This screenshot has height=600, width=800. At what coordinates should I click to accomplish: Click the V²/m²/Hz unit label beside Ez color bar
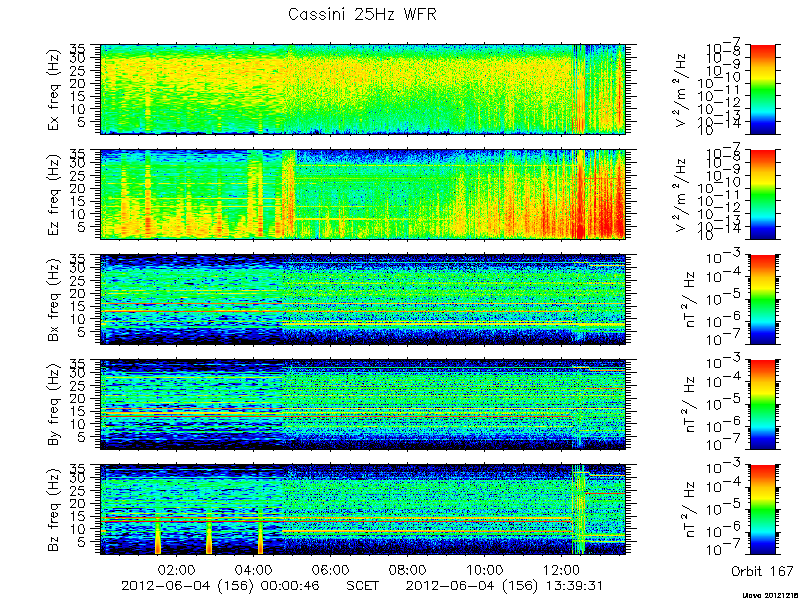(x=682, y=194)
